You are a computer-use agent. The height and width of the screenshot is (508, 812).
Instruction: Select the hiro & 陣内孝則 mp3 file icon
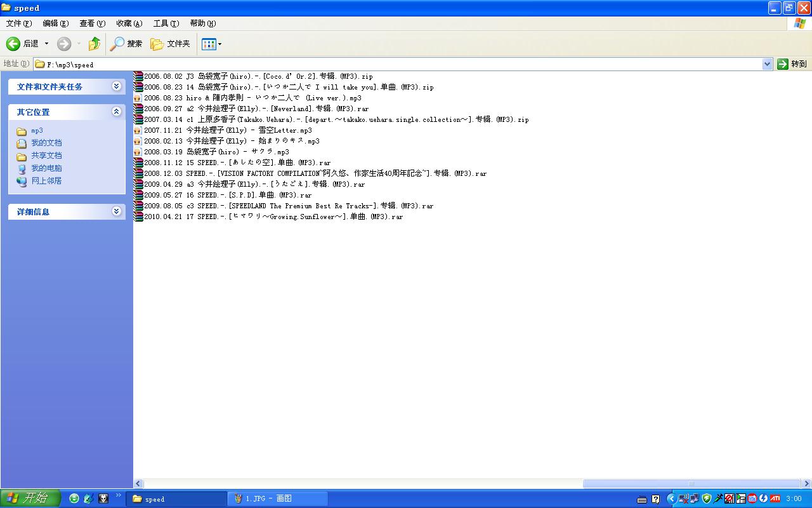[138, 98]
